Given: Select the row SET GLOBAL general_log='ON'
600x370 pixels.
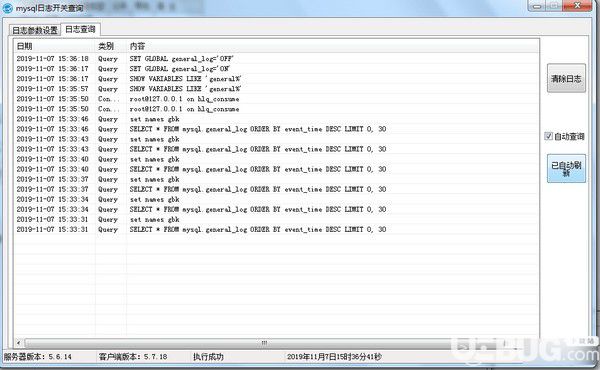Looking at the screenshot, I should (276, 69).
